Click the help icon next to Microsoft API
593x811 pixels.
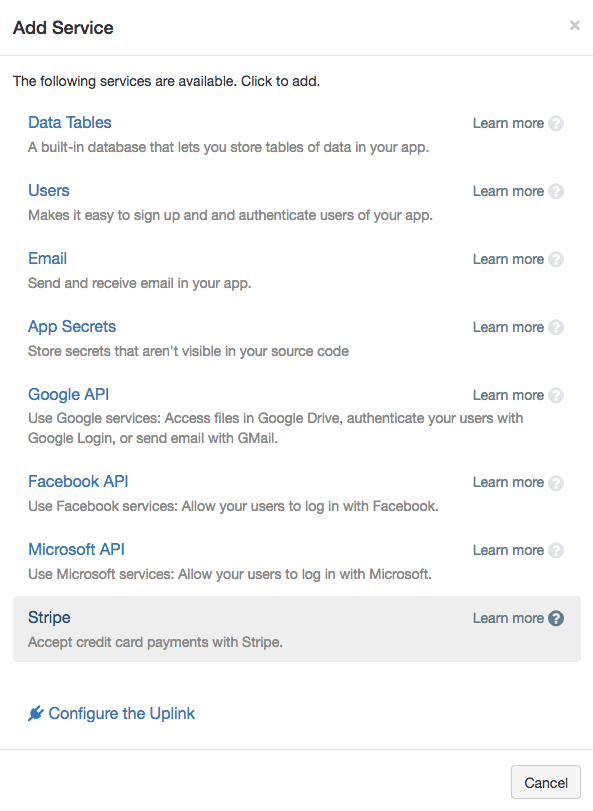[x=556, y=550]
